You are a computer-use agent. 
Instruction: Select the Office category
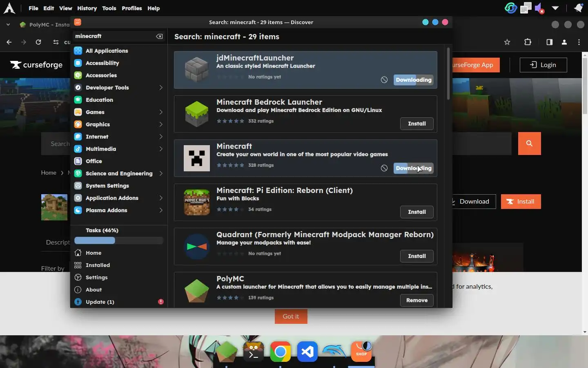(118, 161)
